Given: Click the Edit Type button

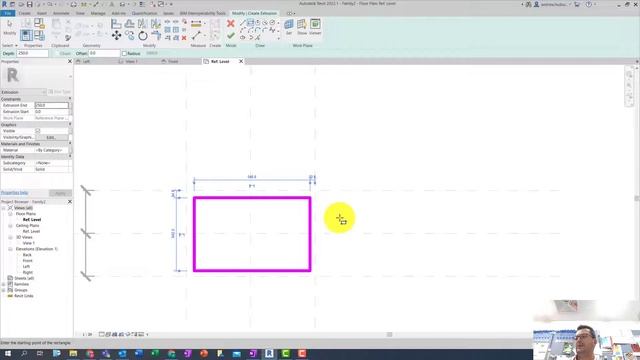Looking at the screenshot, I should (60, 92).
